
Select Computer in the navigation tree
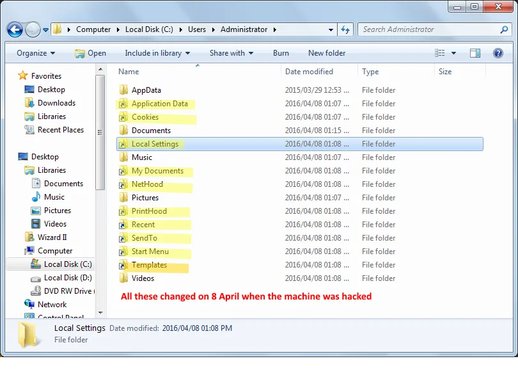(48, 251)
